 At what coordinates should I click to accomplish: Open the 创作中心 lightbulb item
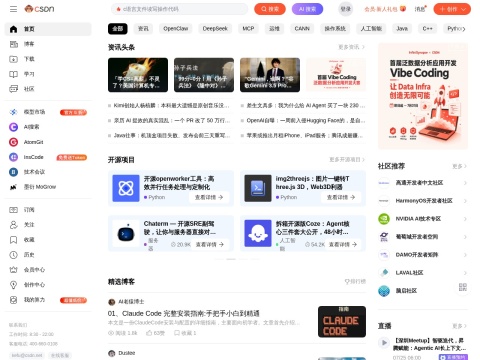point(48,285)
